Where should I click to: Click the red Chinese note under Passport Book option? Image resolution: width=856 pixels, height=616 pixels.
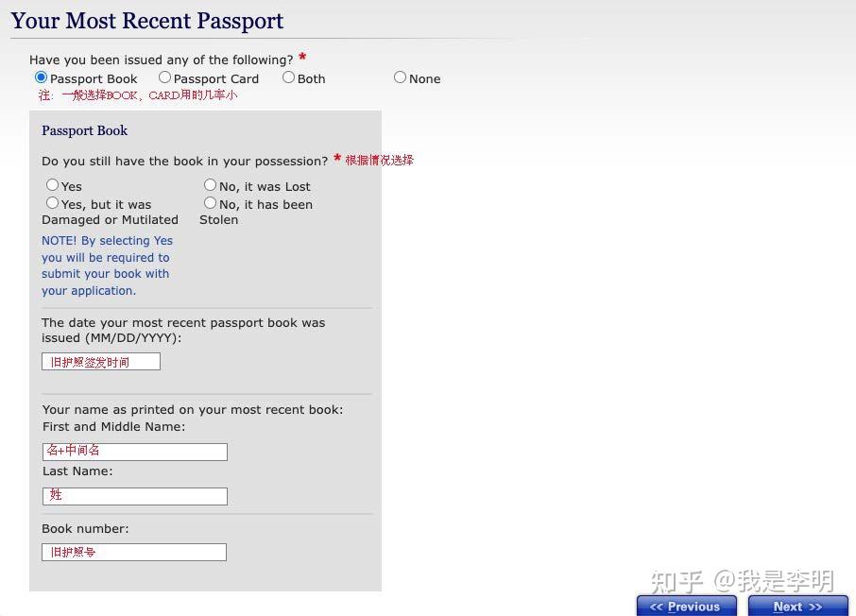[x=138, y=95]
